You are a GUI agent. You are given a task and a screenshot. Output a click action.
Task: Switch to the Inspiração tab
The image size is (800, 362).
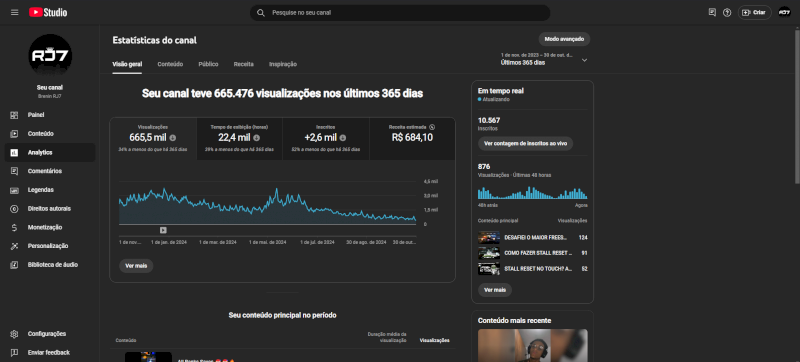point(283,64)
